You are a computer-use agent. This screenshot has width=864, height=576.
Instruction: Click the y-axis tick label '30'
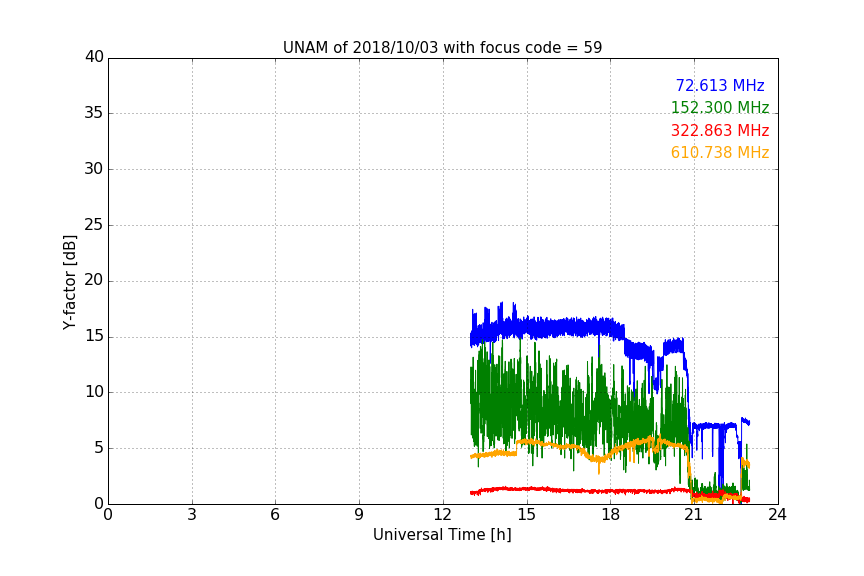[x=94, y=169]
